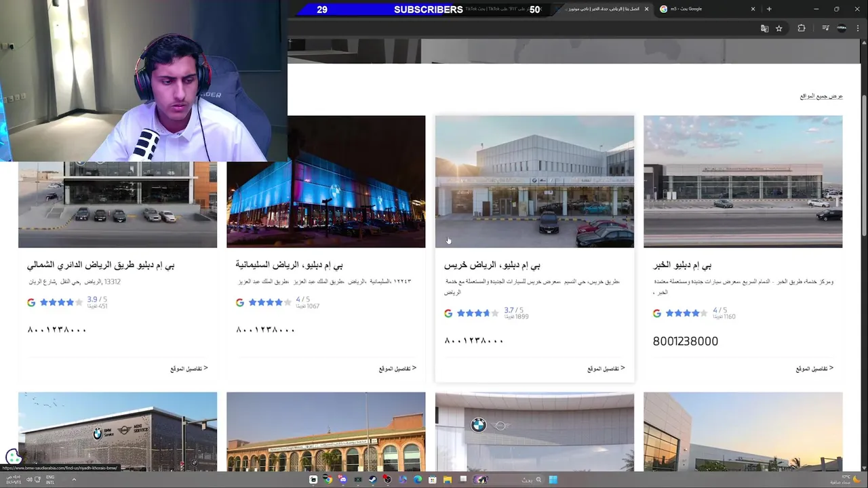Click the Khurais location phone number
868x488 pixels.
(474, 341)
